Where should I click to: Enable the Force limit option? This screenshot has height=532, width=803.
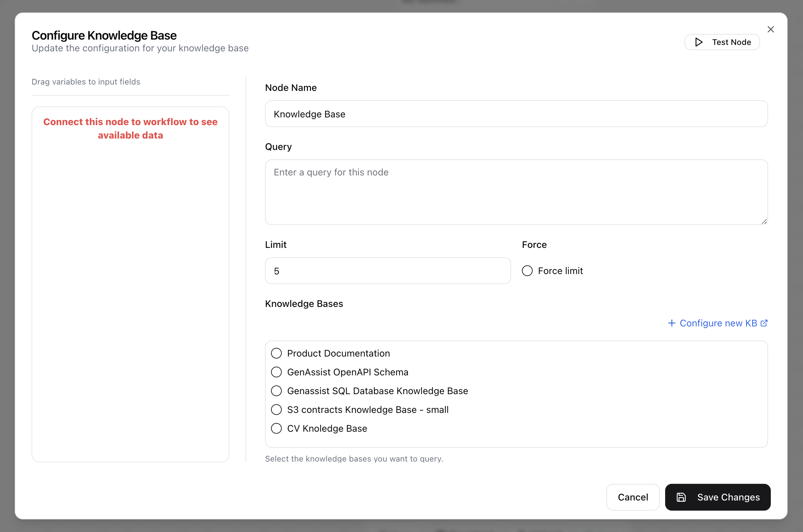tap(527, 271)
